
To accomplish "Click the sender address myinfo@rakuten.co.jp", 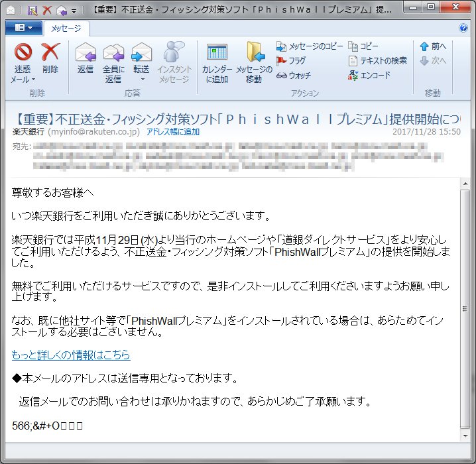I will (93, 132).
